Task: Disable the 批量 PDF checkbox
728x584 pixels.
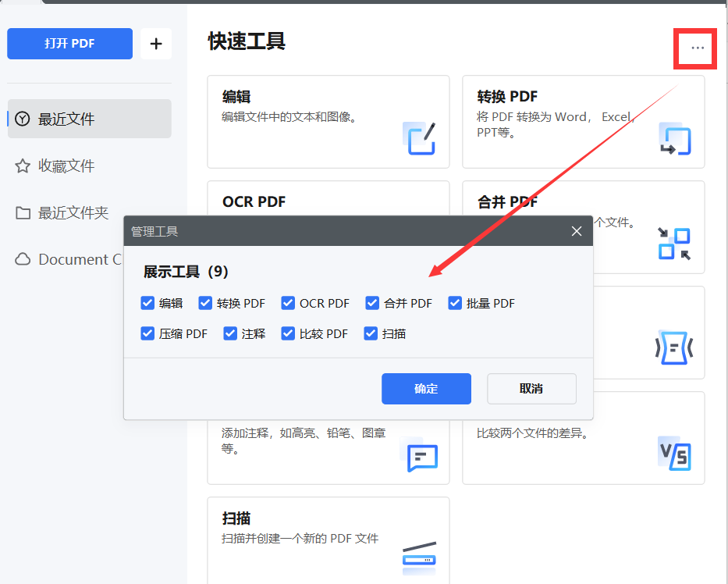Action: [454, 303]
